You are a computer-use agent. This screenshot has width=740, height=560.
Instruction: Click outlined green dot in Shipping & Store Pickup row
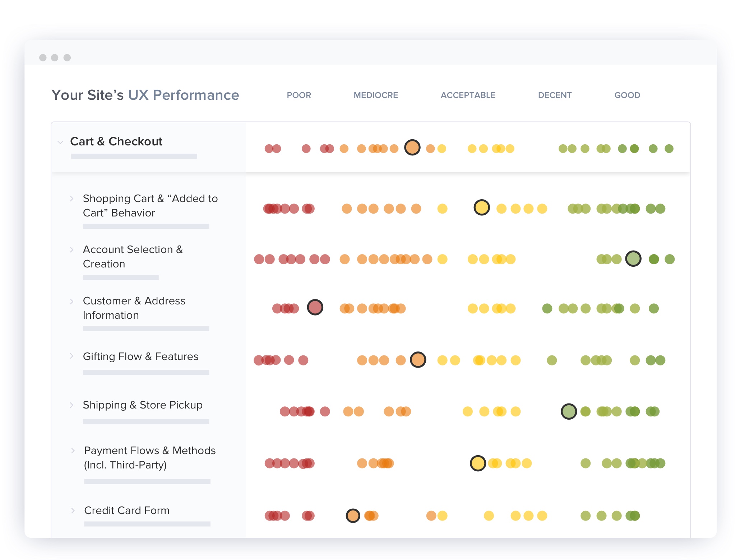click(569, 411)
